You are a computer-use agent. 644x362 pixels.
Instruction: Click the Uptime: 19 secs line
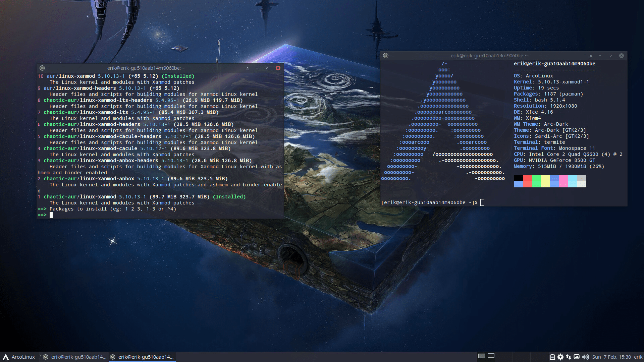pyautogui.click(x=536, y=88)
